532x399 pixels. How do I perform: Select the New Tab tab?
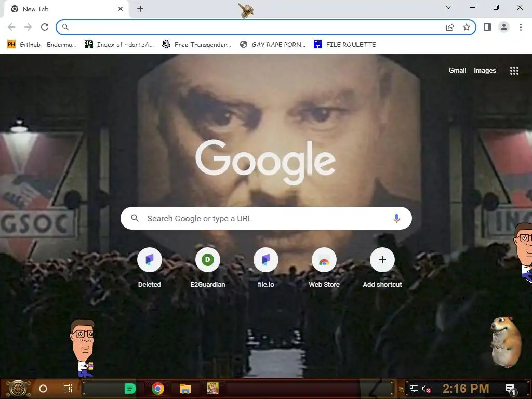pos(66,9)
